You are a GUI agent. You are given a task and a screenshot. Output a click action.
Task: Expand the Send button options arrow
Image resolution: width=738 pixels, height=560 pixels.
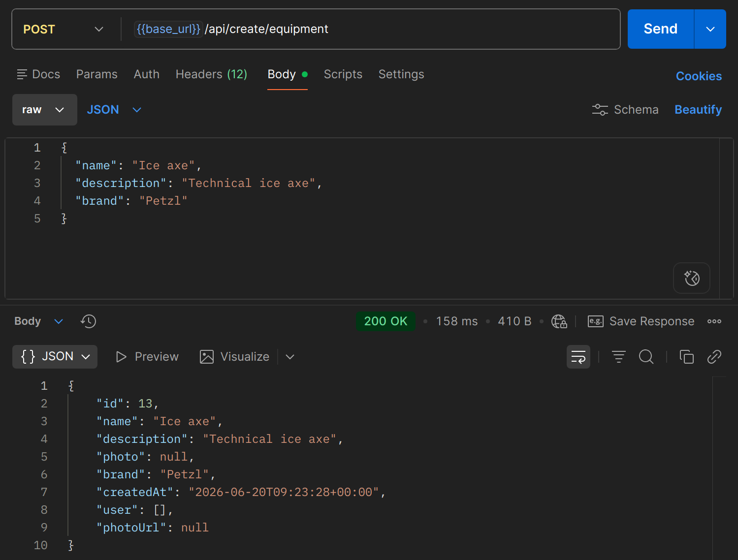coord(710,29)
